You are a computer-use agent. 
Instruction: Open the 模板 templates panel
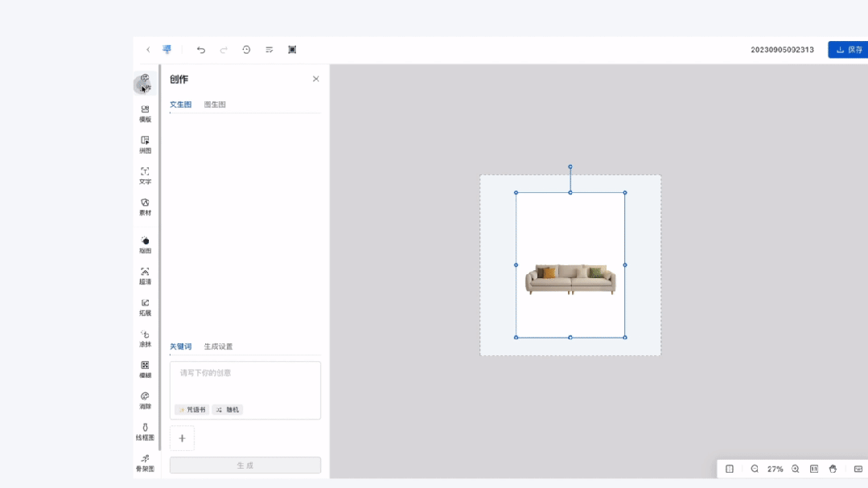point(145,113)
